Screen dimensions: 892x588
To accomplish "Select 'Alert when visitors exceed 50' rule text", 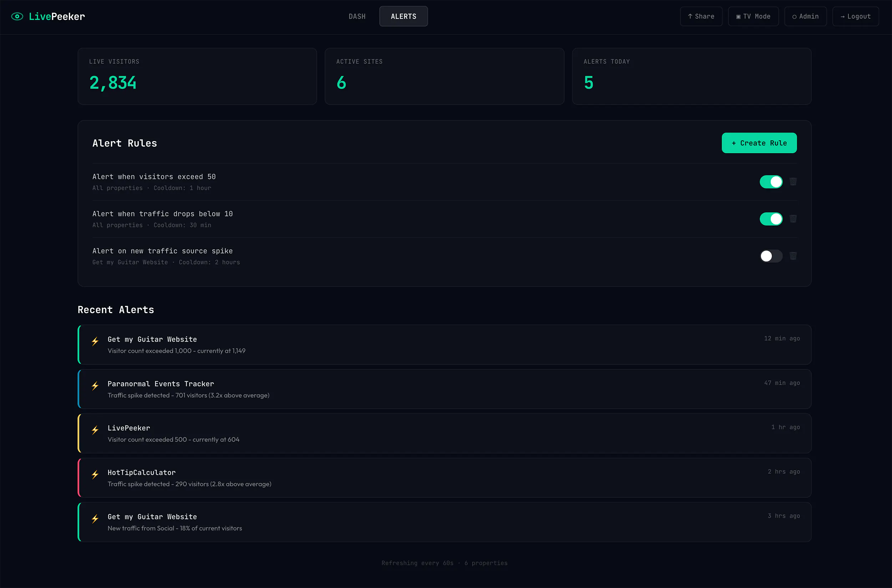I will pos(154,177).
